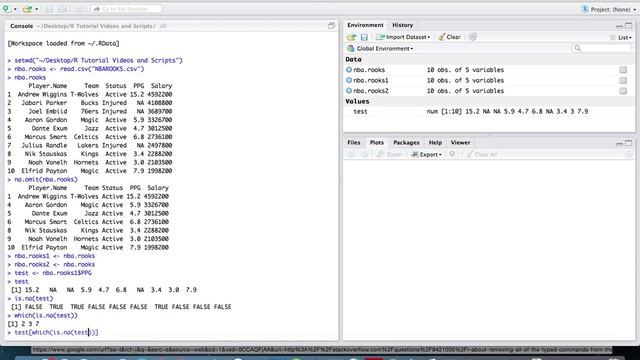The width and height of the screenshot is (640, 360).
Task: Open the Import Dataset dropdown
Action: click(x=403, y=37)
